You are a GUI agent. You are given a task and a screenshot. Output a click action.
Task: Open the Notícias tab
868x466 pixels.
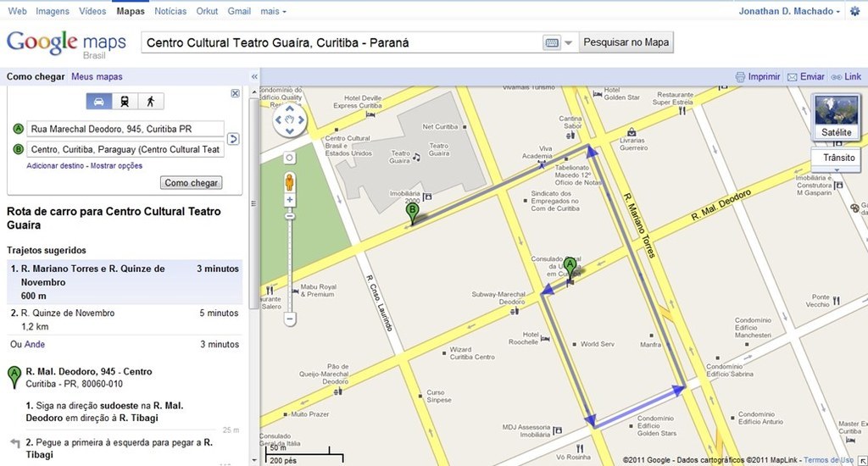coord(170,11)
